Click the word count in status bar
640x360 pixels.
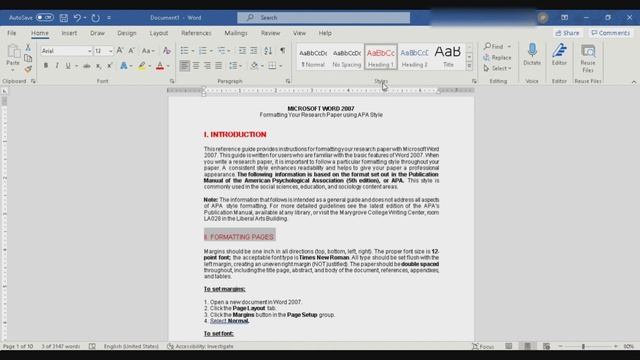click(x=61, y=346)
